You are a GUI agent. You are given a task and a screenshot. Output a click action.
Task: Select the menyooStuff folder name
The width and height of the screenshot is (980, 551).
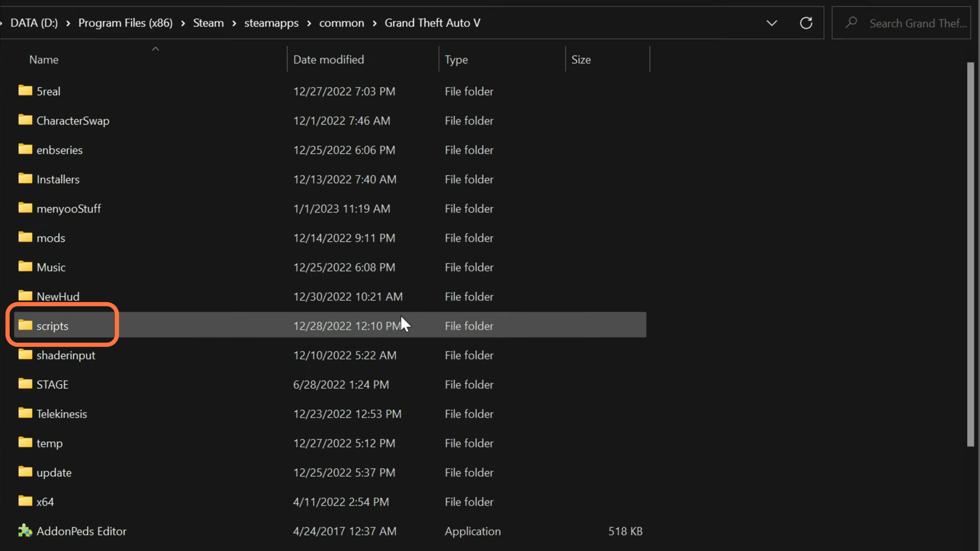[69, 209]
